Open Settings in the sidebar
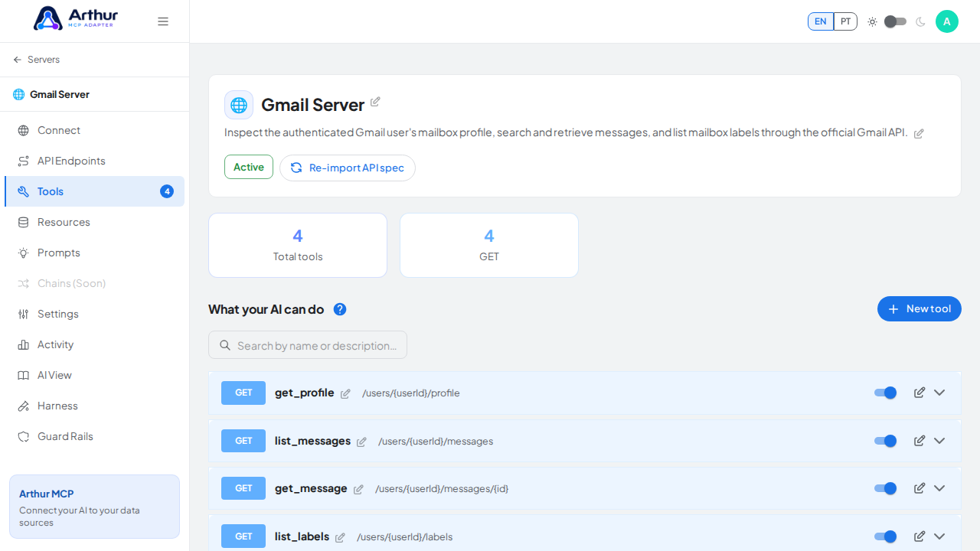 tap(95, 314)
